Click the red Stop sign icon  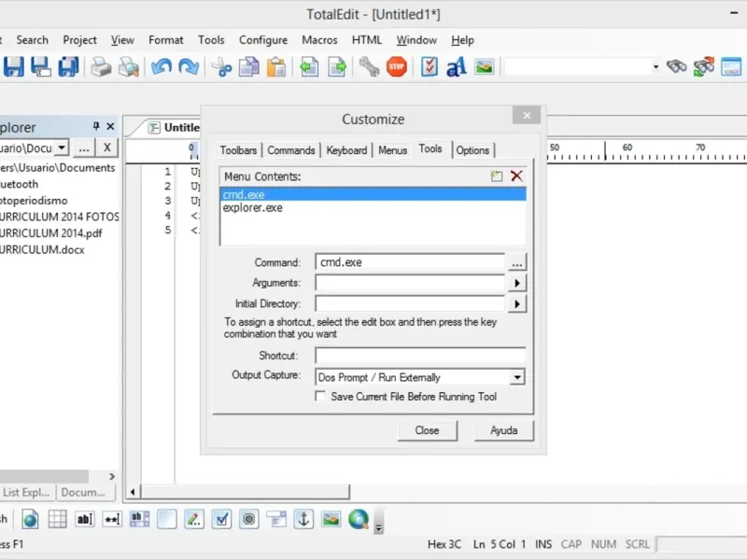coord(397,66)
